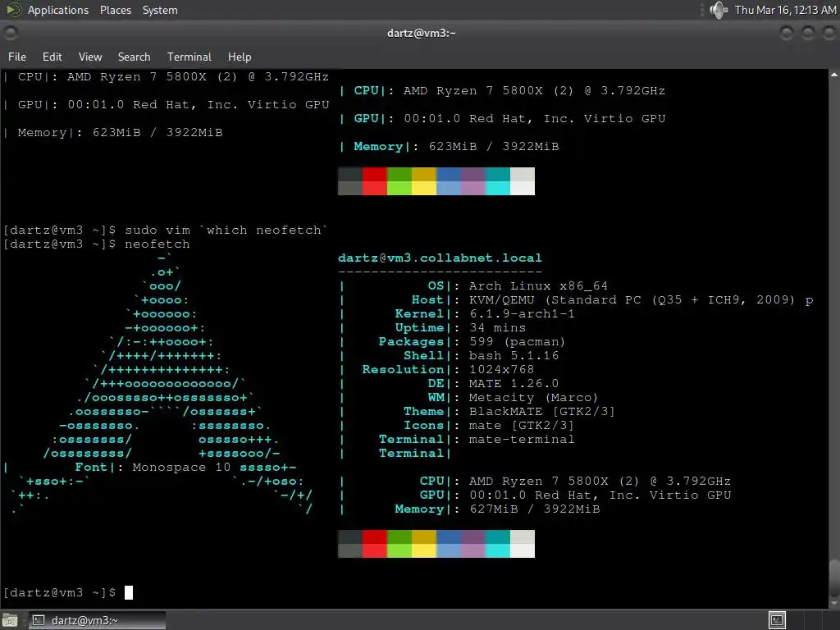Image resolution: width=840 pixels, height=630 pixels.
Task: Click the '1024x768' resolution value
Action: pyautogui.click(x=501, y=370)
